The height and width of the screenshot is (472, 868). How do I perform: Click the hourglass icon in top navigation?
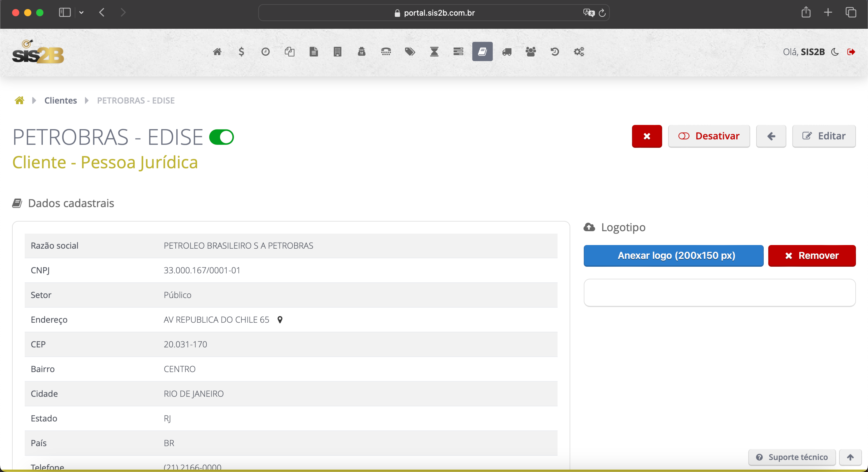pyautogui.click(x=434, y=52)
